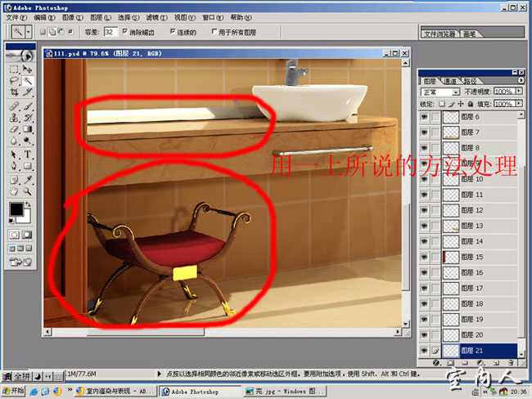The width and height of the screenshot is (532, 399).
Task: Select the Move tool
Action: [27, 69]
